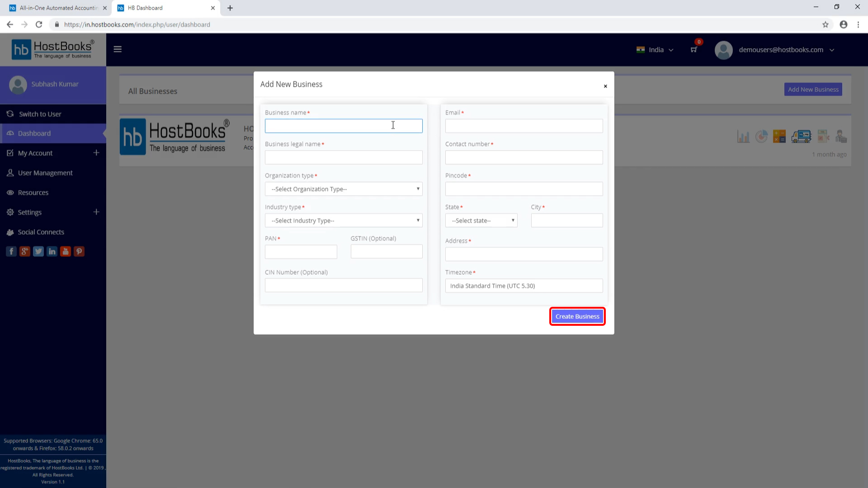Click the Create Business button
This screenshot has width=868, height=488.
pos(577,316)
